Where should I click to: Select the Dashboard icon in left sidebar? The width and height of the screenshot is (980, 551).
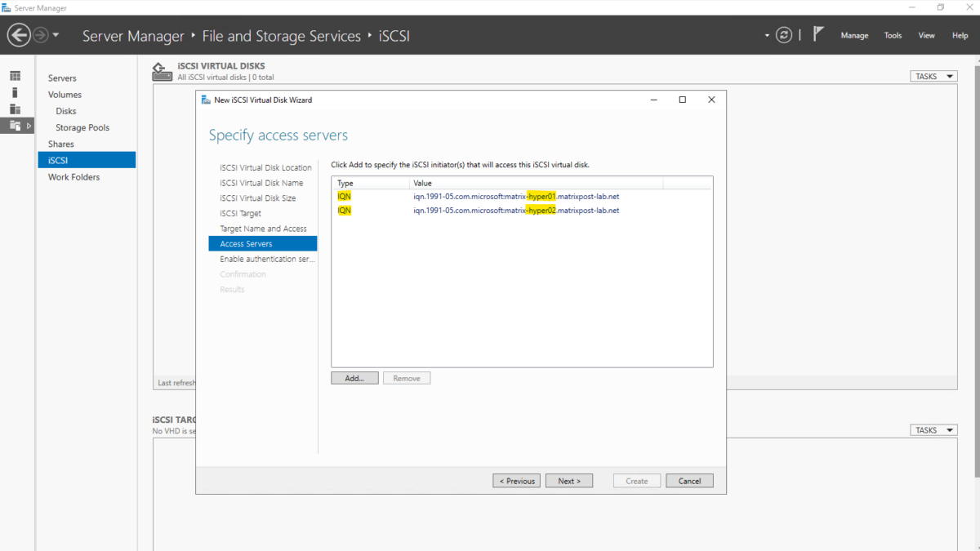click(x=15, y=75)
